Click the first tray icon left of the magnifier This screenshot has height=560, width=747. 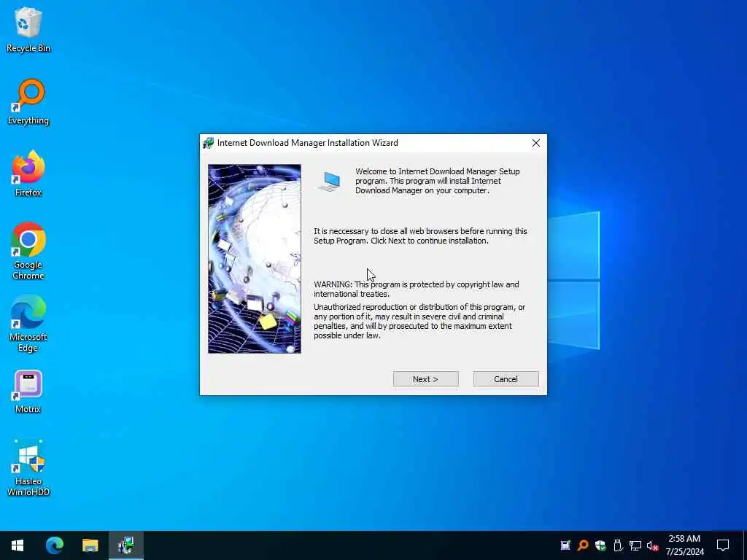[565, 545]
